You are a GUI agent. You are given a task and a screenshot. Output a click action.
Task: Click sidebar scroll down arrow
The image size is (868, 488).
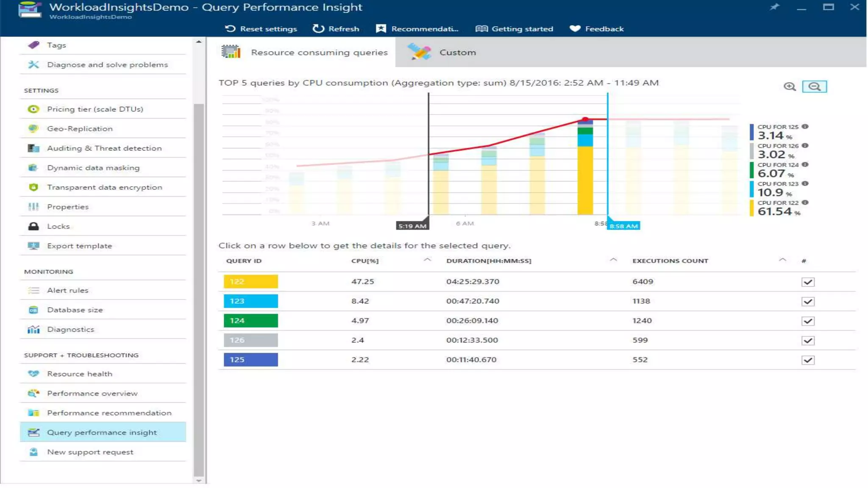tap(199, 480)
